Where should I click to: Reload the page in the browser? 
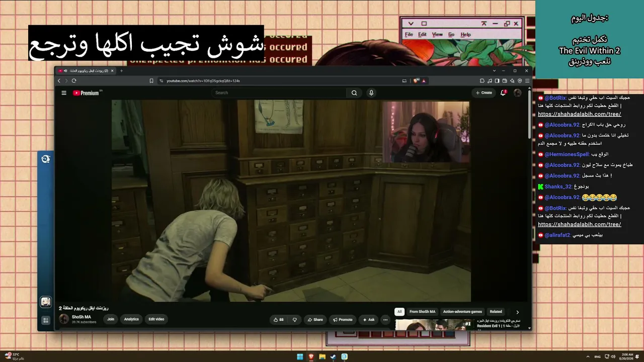(74, 80)
